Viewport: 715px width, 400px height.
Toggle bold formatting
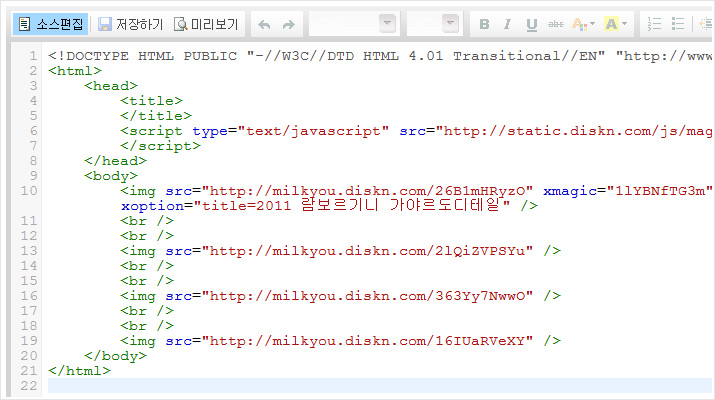tap(484, 24)
